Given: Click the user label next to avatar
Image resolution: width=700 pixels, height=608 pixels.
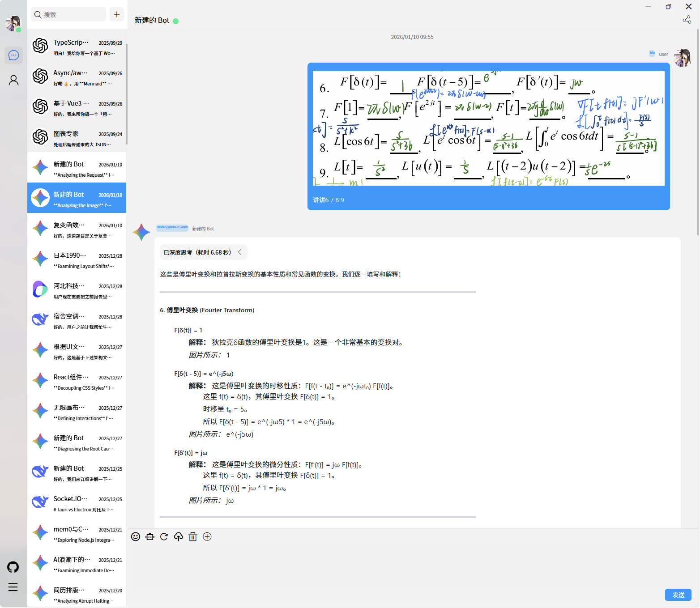Looking at the screenshot, I should 663,54.
